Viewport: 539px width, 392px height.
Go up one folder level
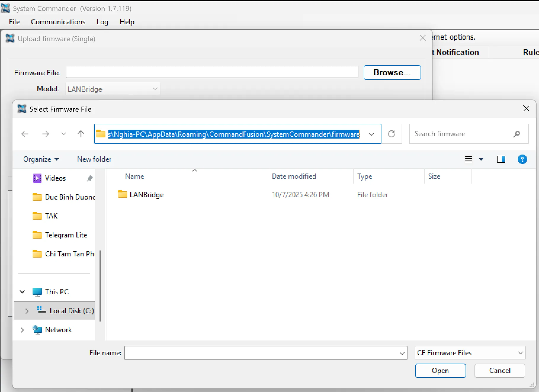(81, 134)
